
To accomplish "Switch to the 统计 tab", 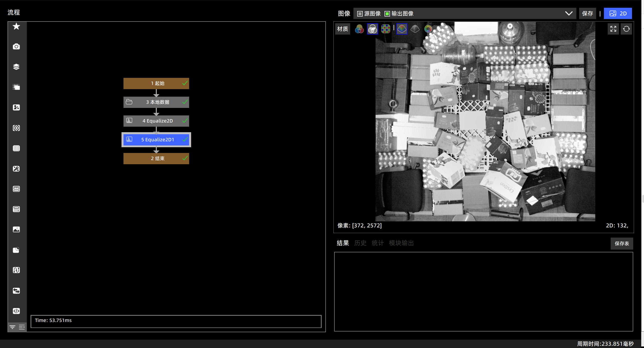I will point(378,243).
